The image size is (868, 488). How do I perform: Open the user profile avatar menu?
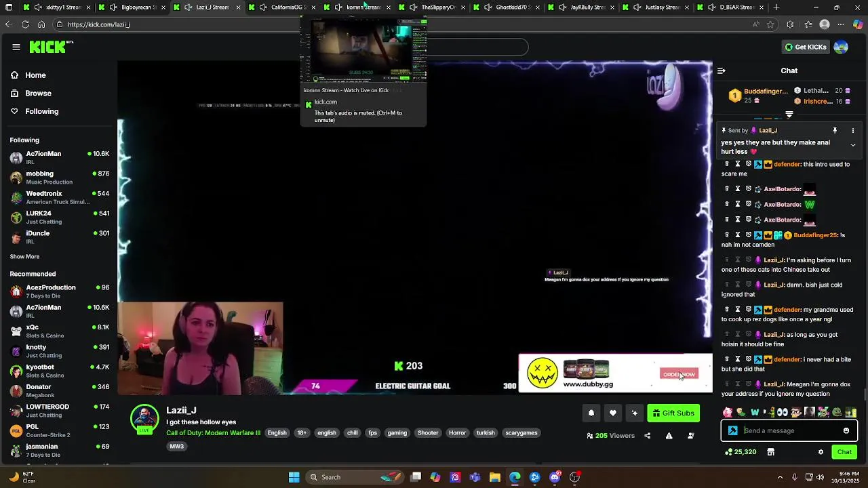click(841, 47)
